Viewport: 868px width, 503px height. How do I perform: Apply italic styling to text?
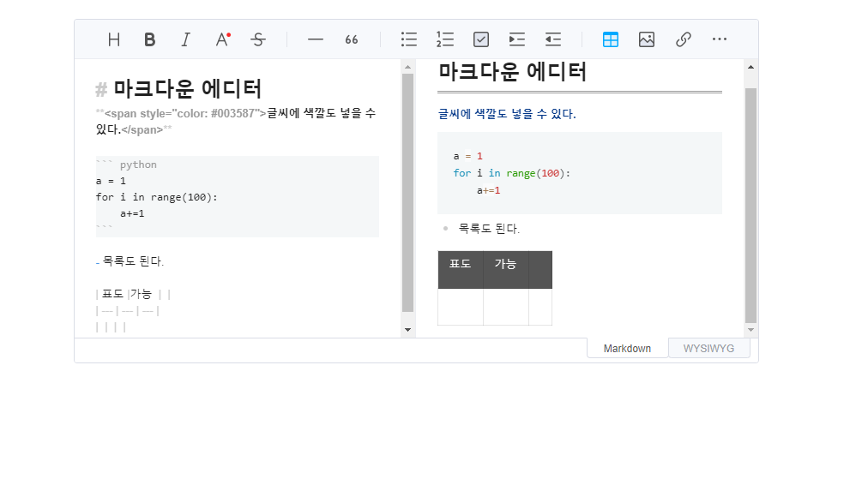click(x=185, y=39)
